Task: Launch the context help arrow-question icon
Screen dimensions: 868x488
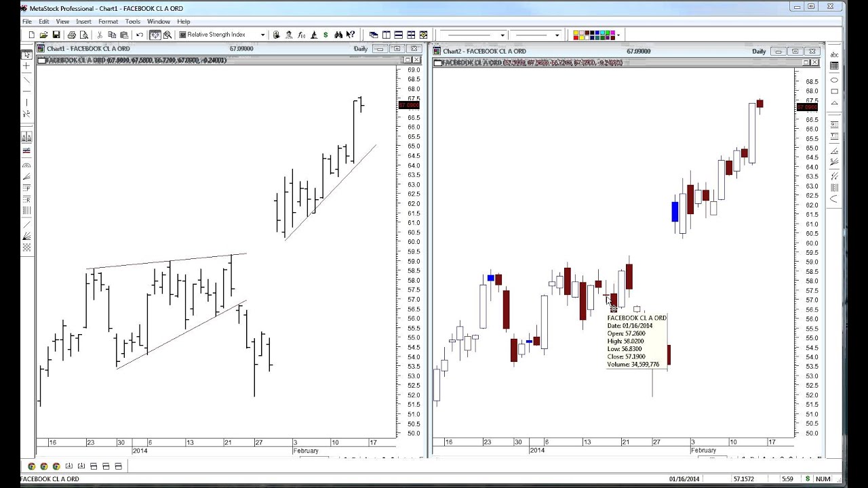Action: (x=351, y=35)
